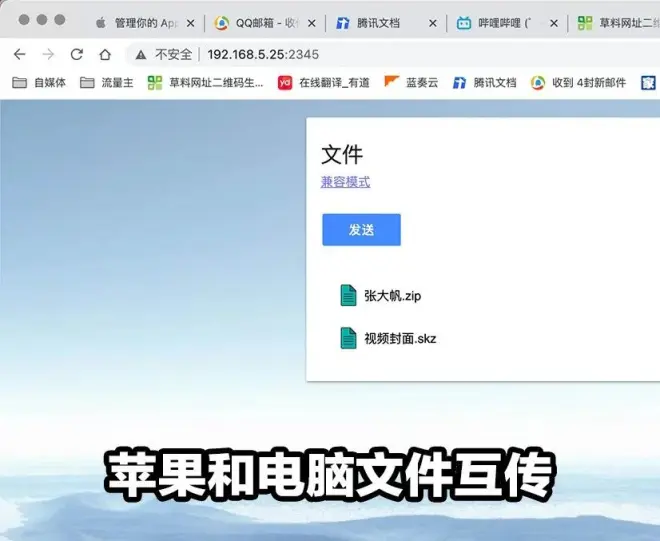The width and height of the screenshot is (660, 541).
Task: Click the browser forward arrow
Action: (48, 54)
